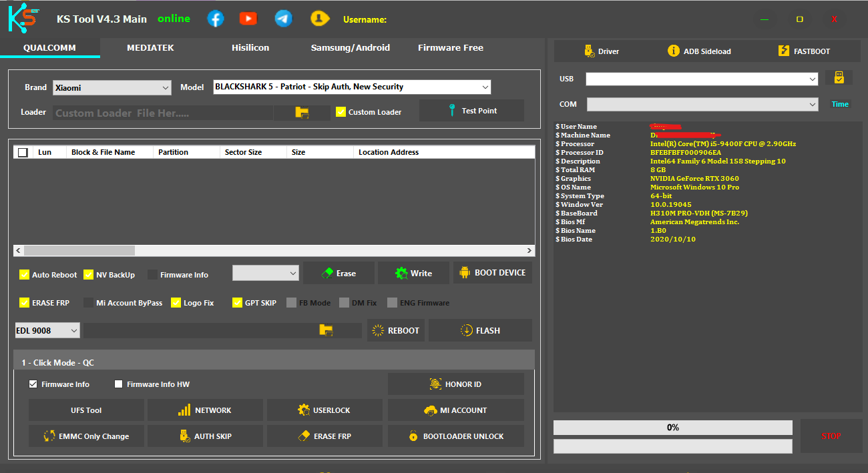The width and height of the screenshot is (868, 473).
Task: Browse for custom loader file folder icon
Action: [x=302, y=113]
